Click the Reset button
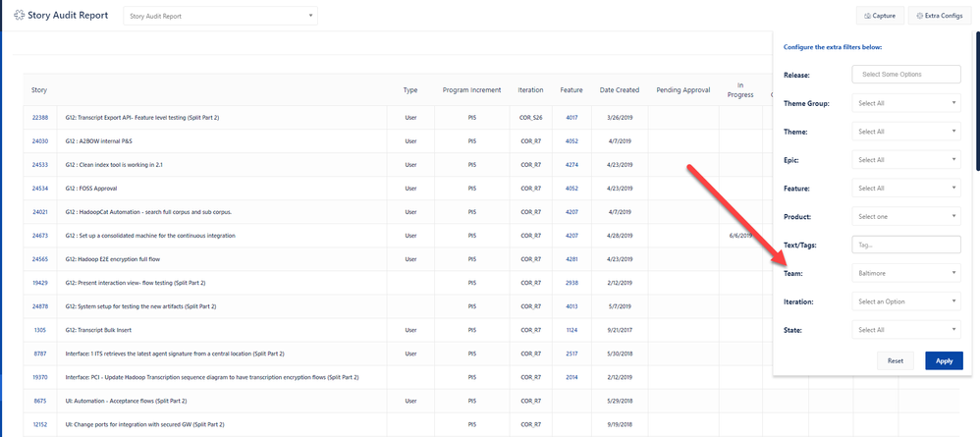 [x=896, y=360]
